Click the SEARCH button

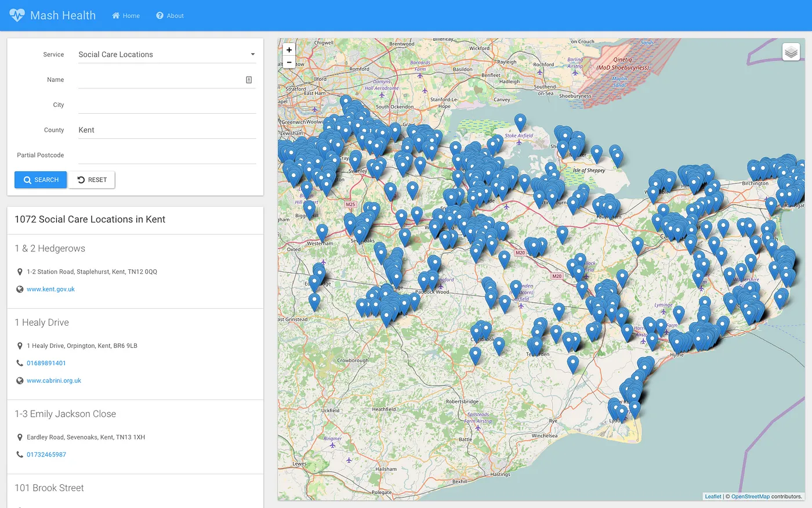[41, 180]
